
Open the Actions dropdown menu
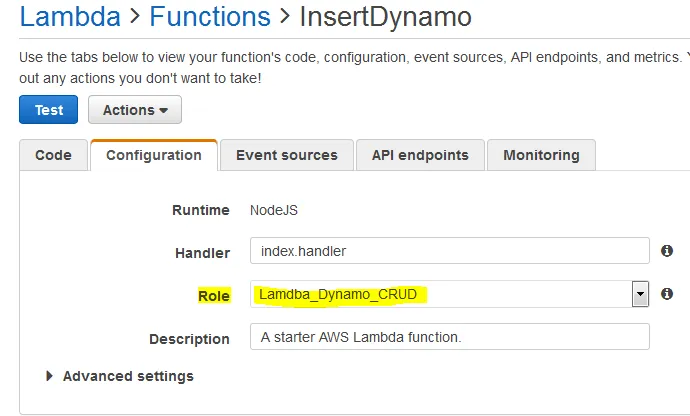tap(135, 110)
